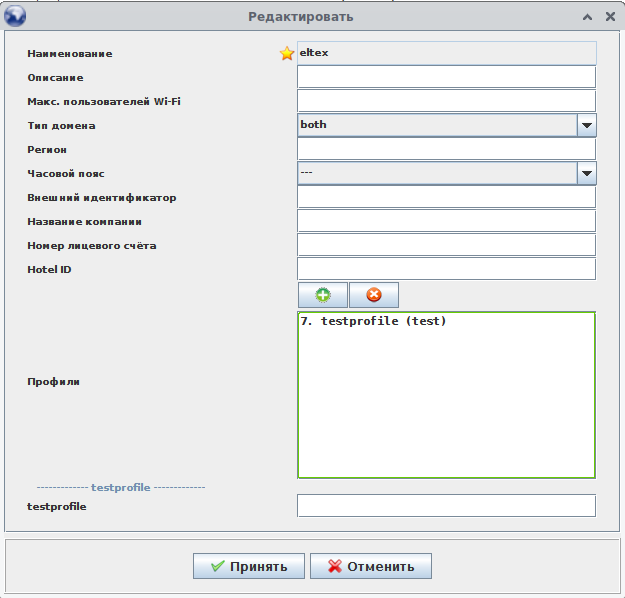Click the Номер лицевого счёта field
This screenshot has height=598, width=625.
click(446, 245)
